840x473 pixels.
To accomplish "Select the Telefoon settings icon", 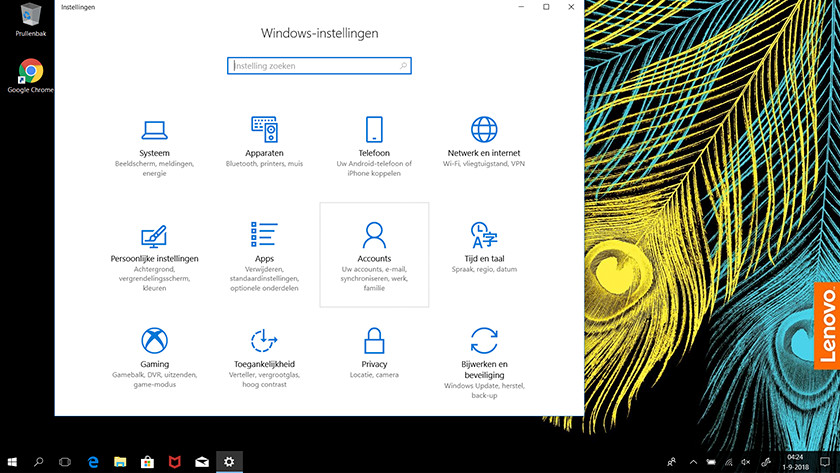I will click(374, 130).
